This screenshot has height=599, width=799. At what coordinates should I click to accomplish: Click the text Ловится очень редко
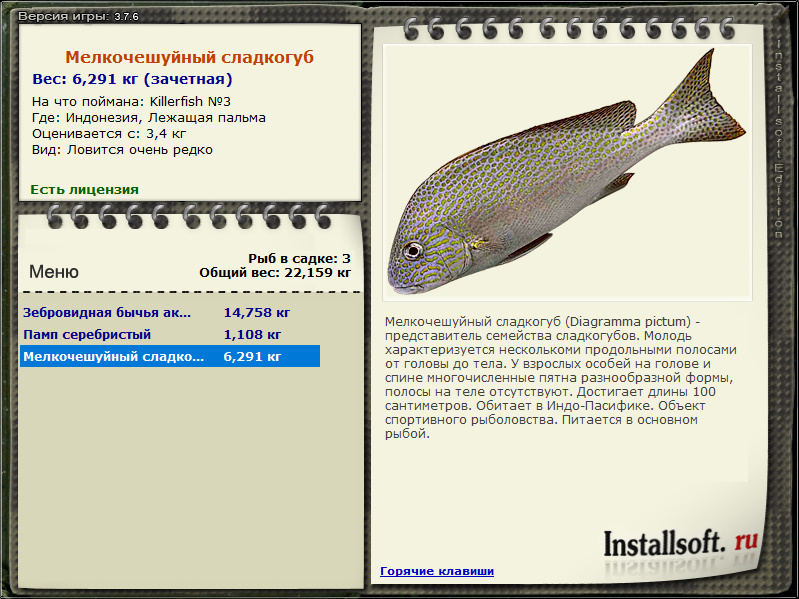tap(140, 150)
